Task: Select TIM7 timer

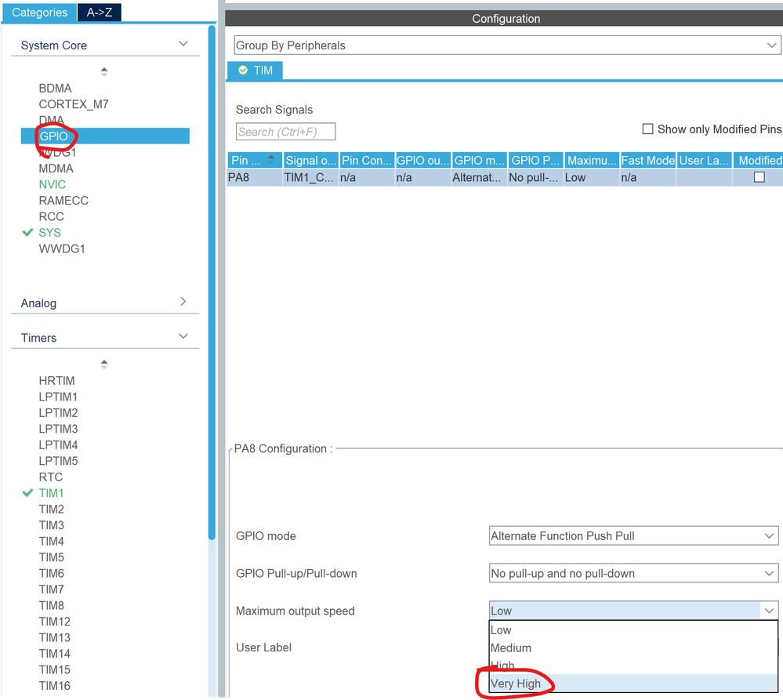Action: click(51, 589)
